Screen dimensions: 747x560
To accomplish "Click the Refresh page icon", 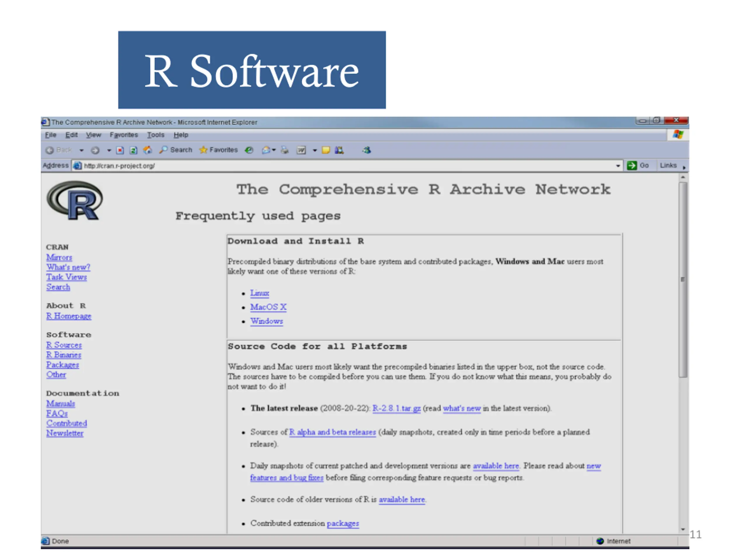I will pyautogui.click(x=133, y=150).
